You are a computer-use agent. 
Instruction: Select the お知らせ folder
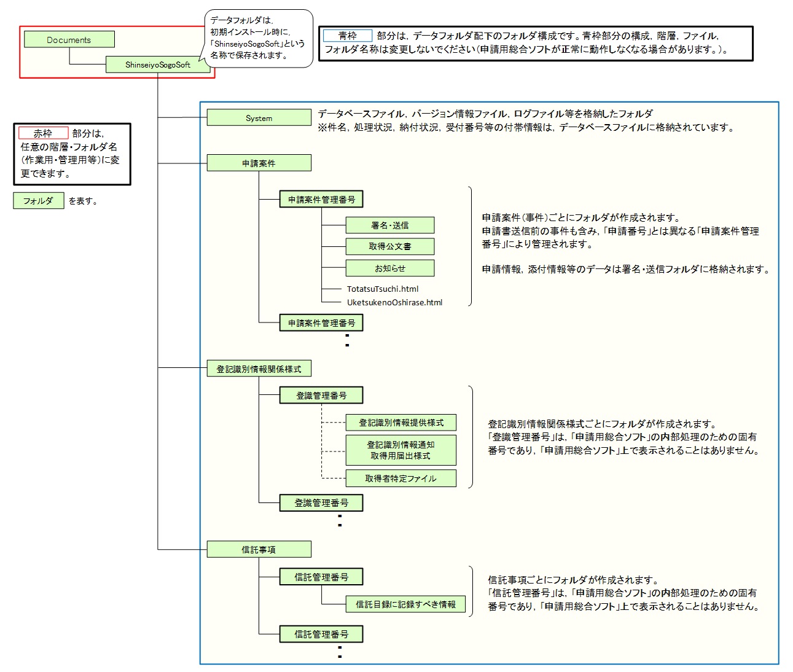[x=389, y=268]
